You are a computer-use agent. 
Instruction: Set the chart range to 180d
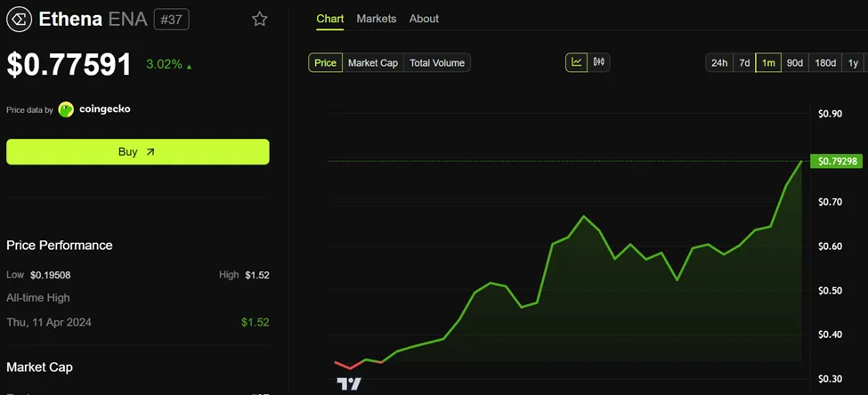tap(825, 63)
